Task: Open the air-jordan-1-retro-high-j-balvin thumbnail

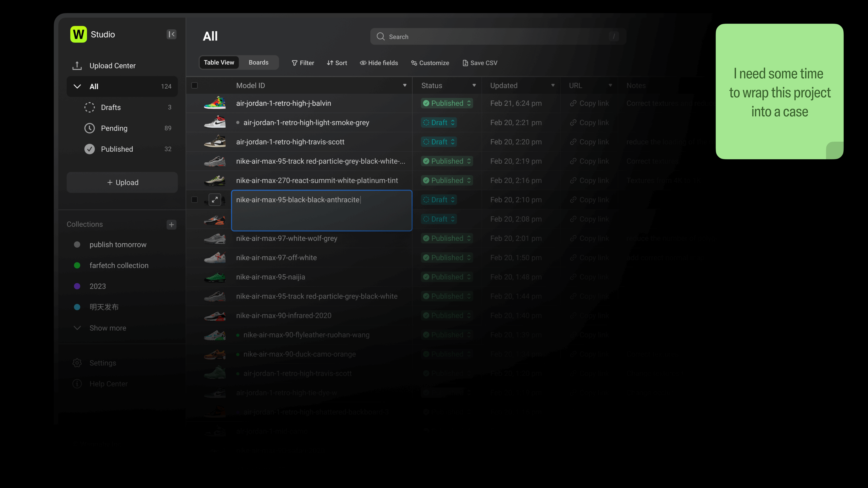Action: (x=215, y=103)
